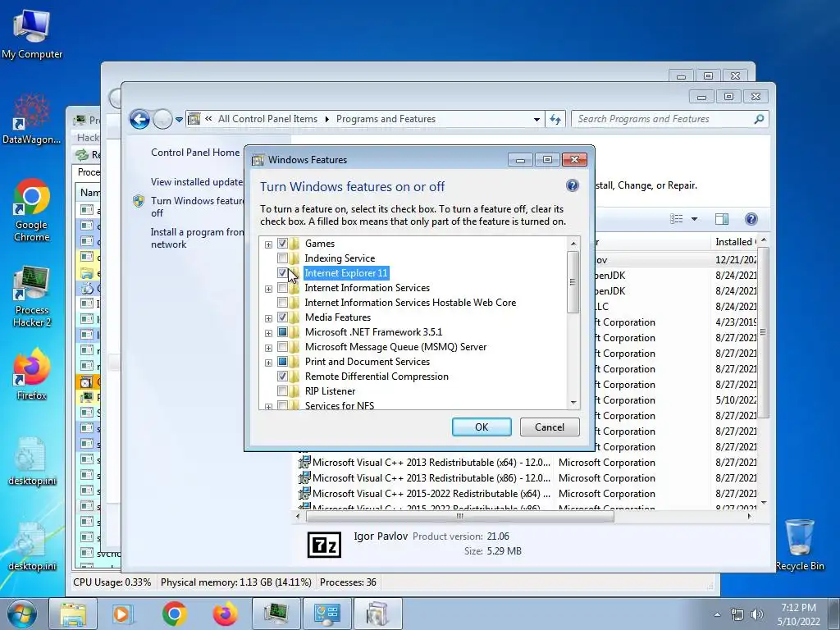
Task: Click the Installed On column header
Action: point(735,242)
